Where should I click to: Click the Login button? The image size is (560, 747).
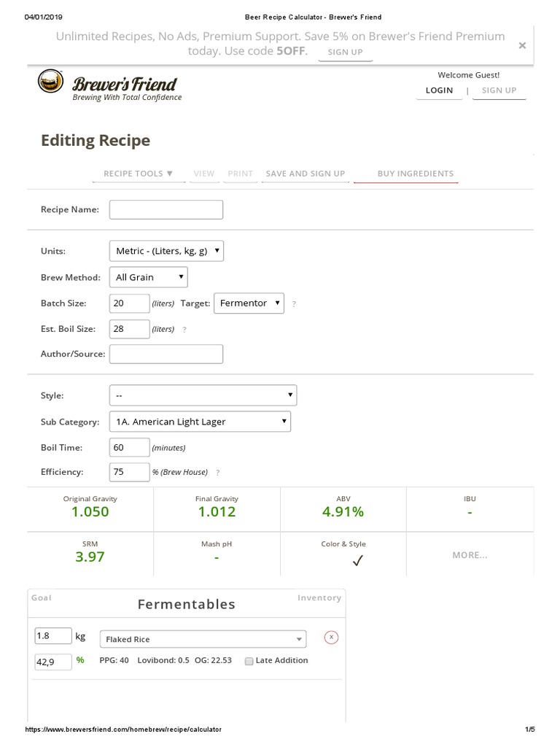[x=439, y=90]
